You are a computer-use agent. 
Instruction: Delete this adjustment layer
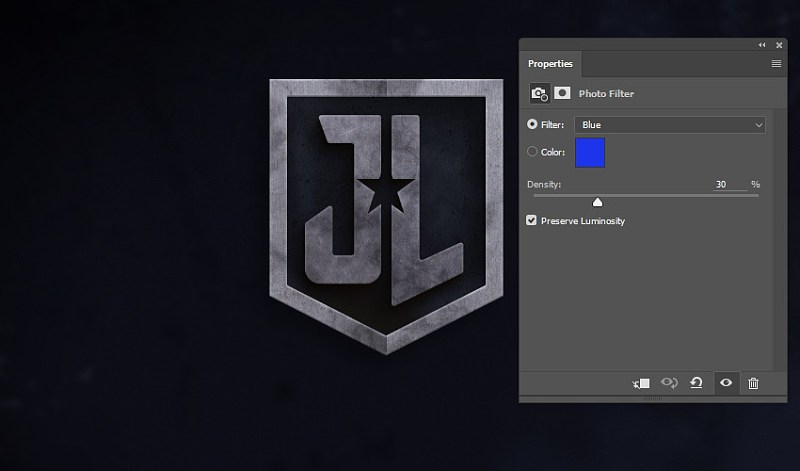753,383
